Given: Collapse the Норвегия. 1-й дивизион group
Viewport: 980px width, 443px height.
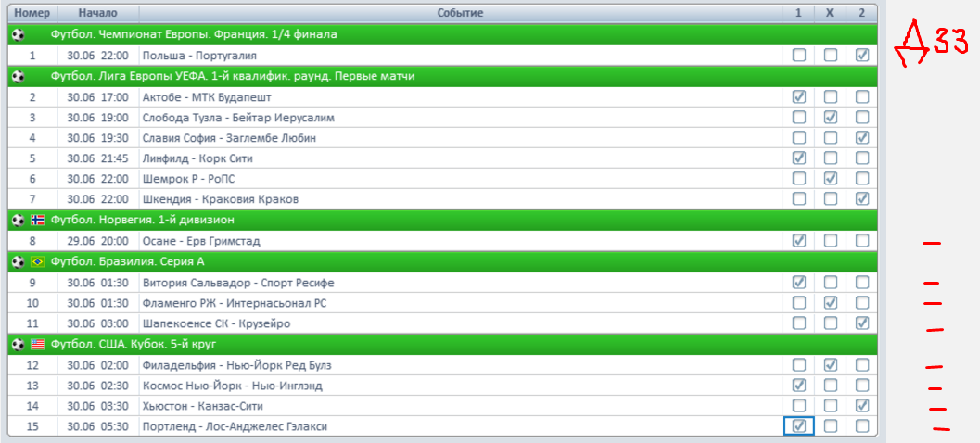Looking at the screenshot, I should (x=443, y=220).
